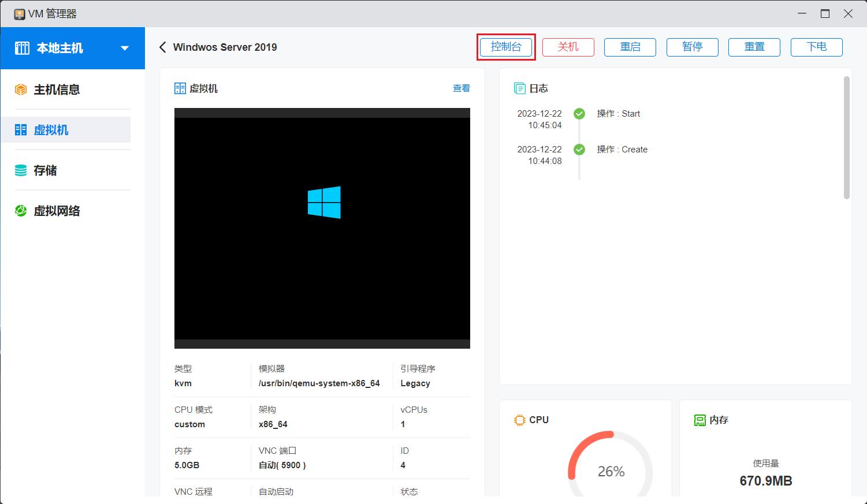Screen dimensions: 867x504
Task: Click the CPU chip icon
Action: pos(520,420)
